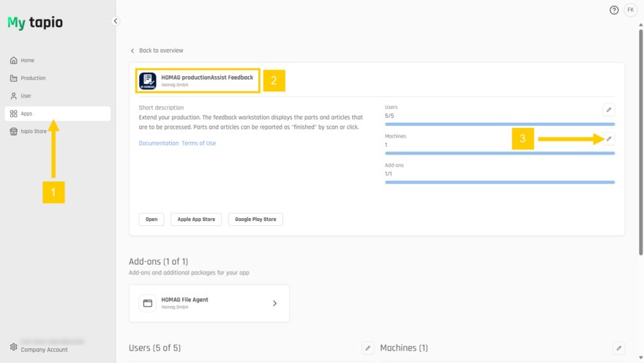This screenshot has height=363, width=644.
Task: Click the Add-ons 1/1 progress bar
Action: [x=500, y=182]
